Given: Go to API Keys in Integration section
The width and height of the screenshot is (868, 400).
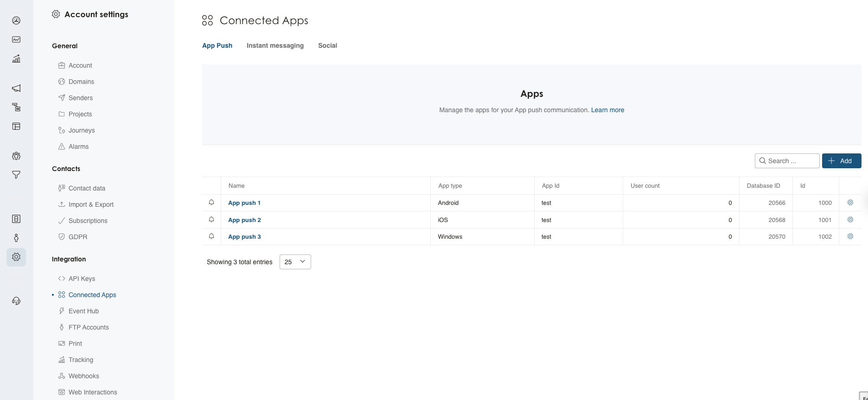Looking at the screenshot, I should 82,279.
